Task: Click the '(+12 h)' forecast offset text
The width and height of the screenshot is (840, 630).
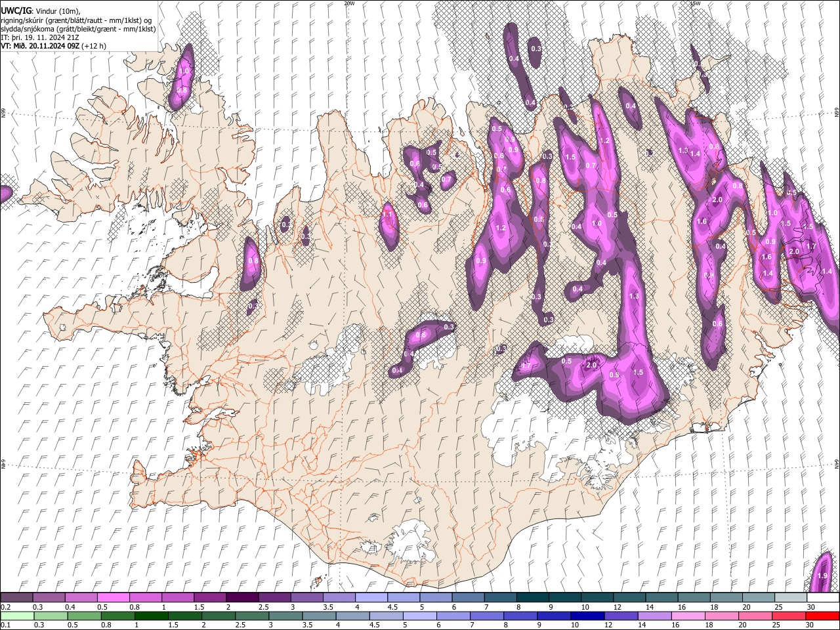Action: click(94, 46)
